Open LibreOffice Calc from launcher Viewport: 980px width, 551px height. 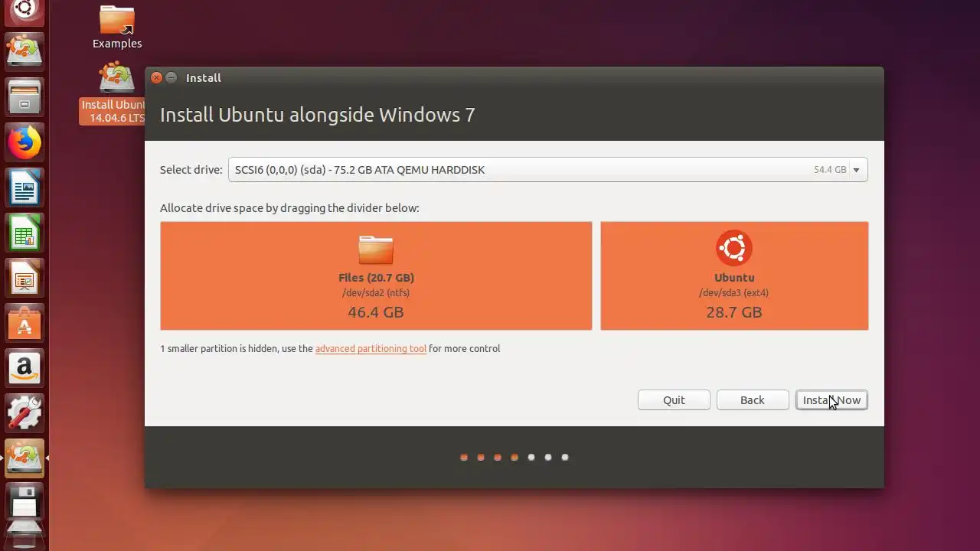coord(24,233)
